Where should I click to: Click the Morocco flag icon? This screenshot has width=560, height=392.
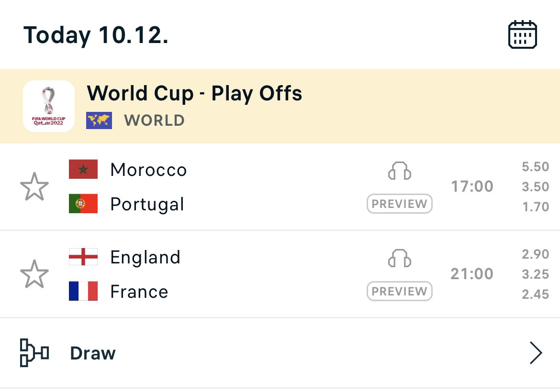pos(83,170)
